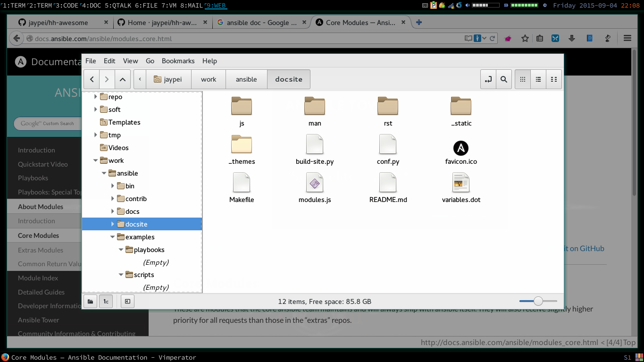
Task: Select Videos in the sidebar tree
Action: click(118, 148)
